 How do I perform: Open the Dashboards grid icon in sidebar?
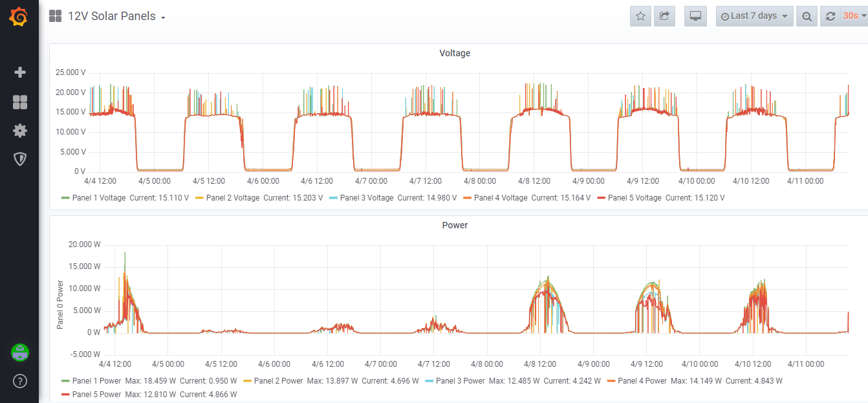pos(20,102)
